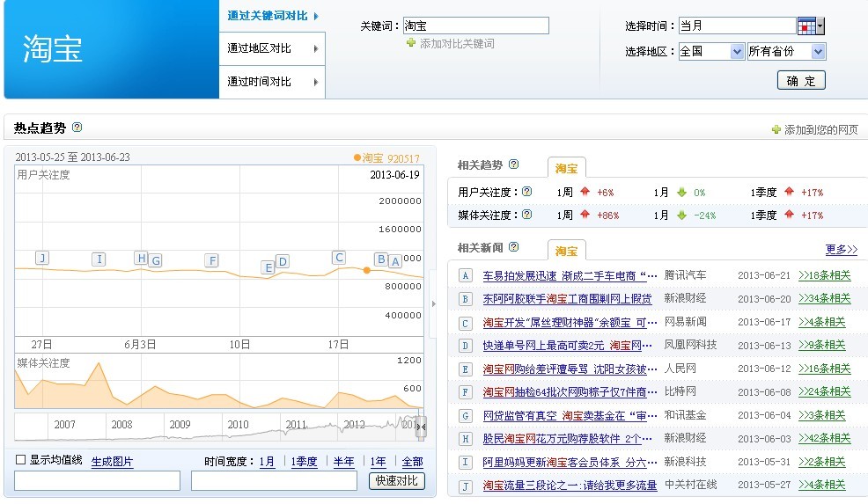Click help icon beside 相关新闻 heading
This screenshot has height=504, width=868.
coord(514,247)
